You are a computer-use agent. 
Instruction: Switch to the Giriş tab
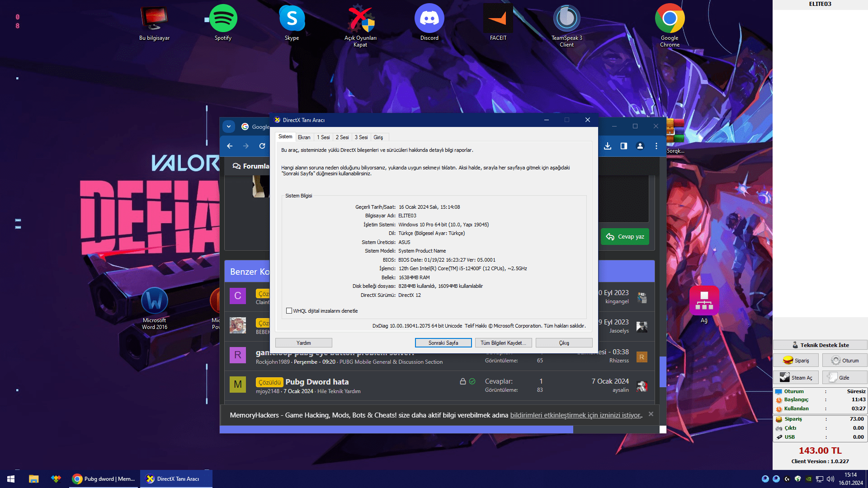click(378, 137)
